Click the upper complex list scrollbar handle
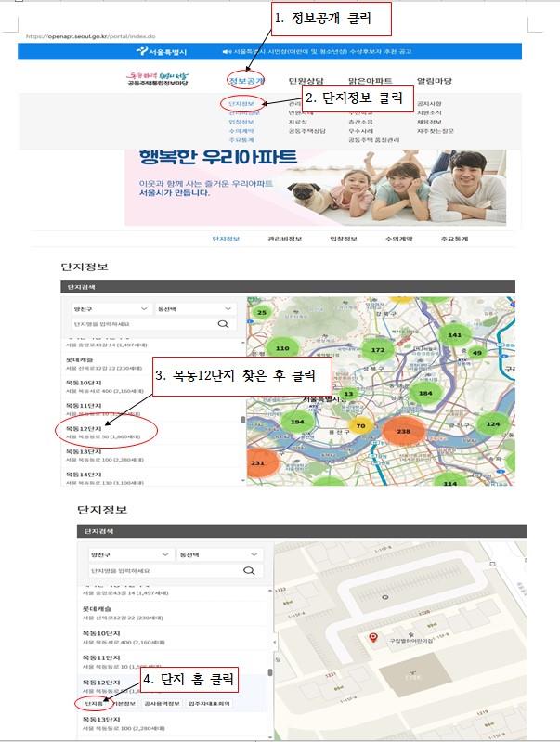This screenshot has width=560, height=742. [x=243, y=420]
